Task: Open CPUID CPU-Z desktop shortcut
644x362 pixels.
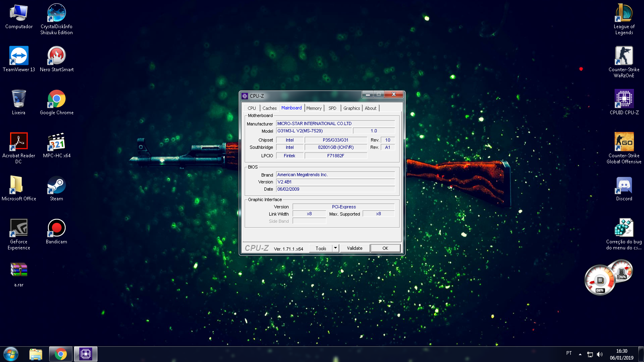Action: (x=624, y=103)
